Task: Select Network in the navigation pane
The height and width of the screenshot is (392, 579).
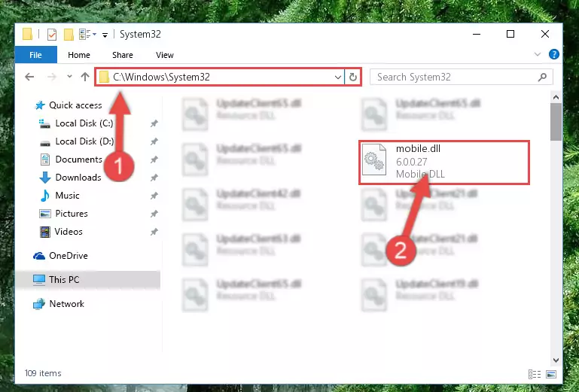Action: tap(66, 304)
